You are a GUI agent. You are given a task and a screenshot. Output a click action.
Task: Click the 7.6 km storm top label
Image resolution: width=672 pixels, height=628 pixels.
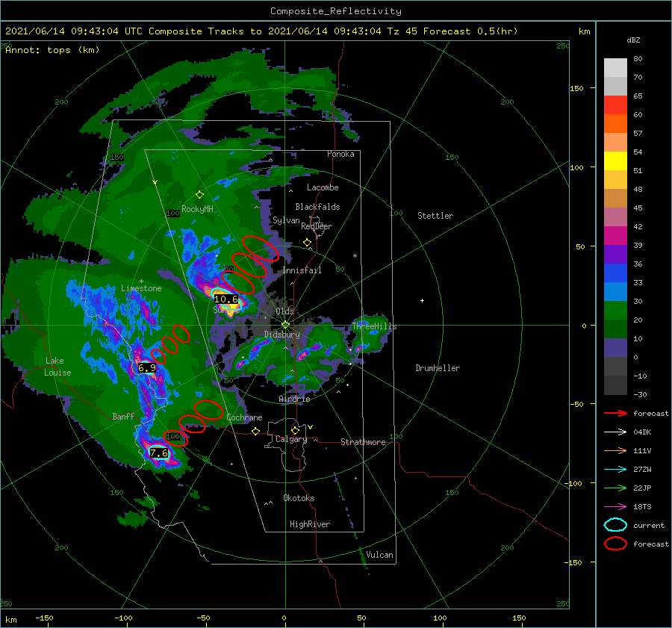coord(158,453)
